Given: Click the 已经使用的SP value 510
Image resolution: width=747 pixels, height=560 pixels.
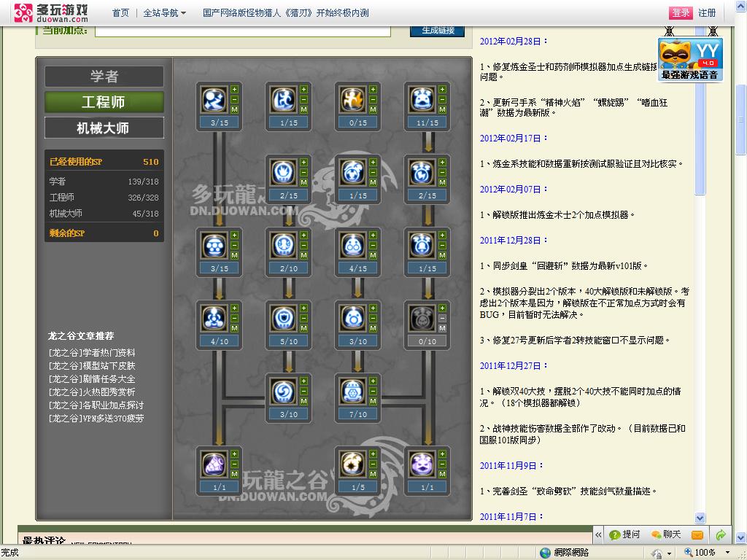Looking at the screenshot, I should tap(150, 162).
